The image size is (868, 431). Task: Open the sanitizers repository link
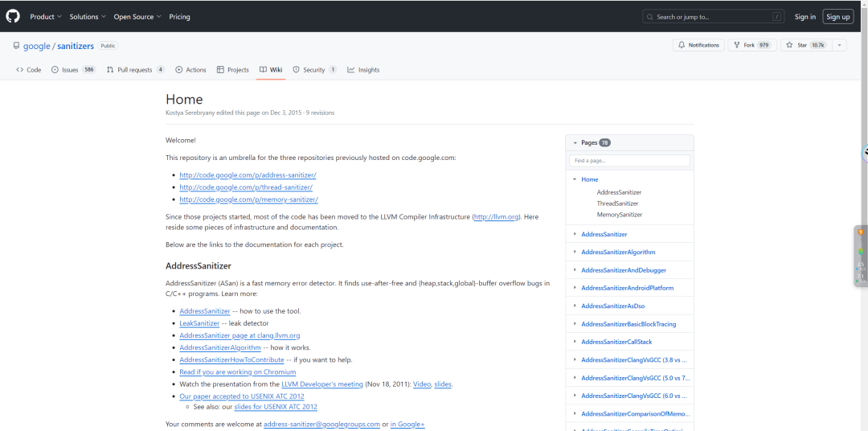point(76,46)
